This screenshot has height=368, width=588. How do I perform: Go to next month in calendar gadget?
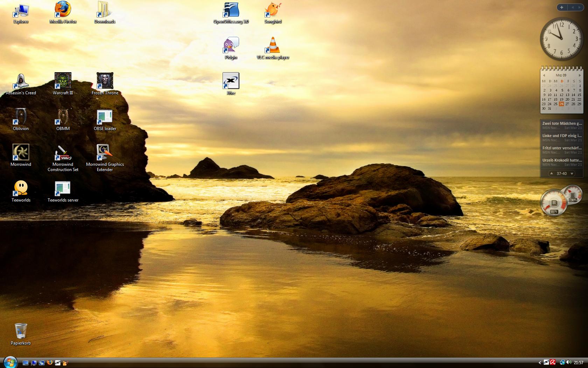click(x=580, y=75)
